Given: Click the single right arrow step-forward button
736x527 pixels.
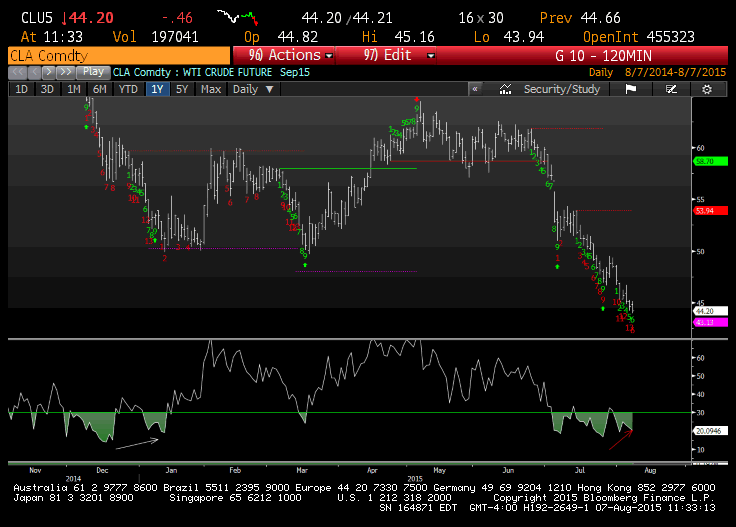Looking at the screenshot, I should click(x=49, y=72).
